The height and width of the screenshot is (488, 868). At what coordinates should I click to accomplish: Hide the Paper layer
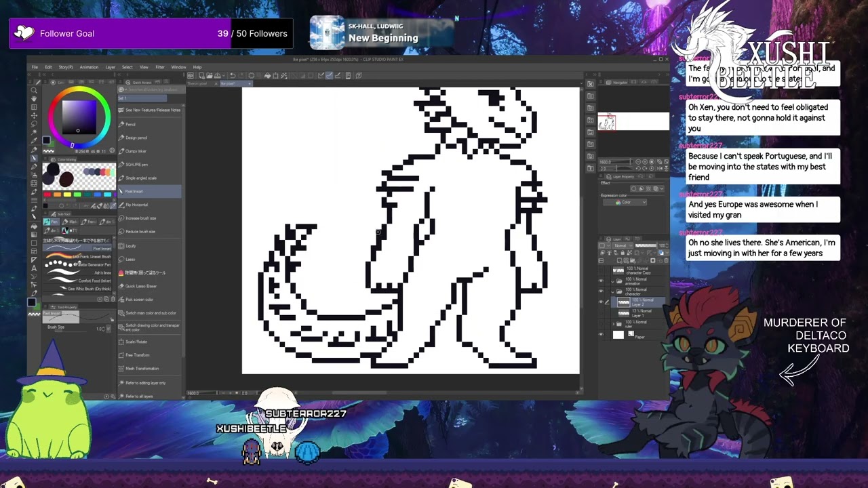[601, 334]
